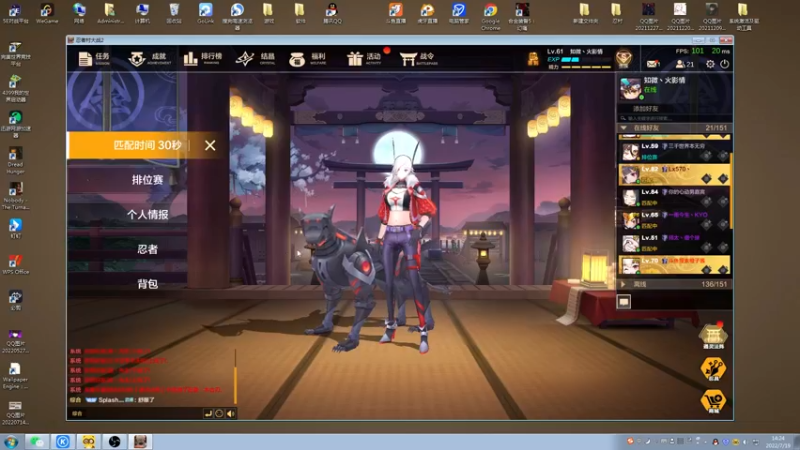Viewport: 800px width, 450px height.
Task: Click the mail envelope icon
Action: click(x=653, y=64)
